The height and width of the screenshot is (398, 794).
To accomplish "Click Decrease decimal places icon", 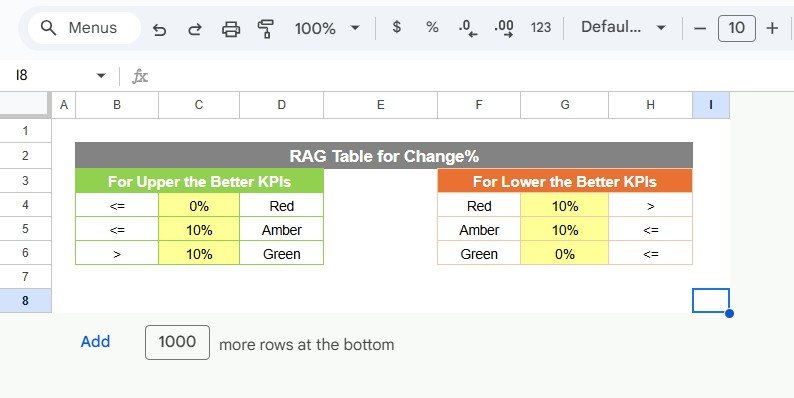I will point(468,28).
